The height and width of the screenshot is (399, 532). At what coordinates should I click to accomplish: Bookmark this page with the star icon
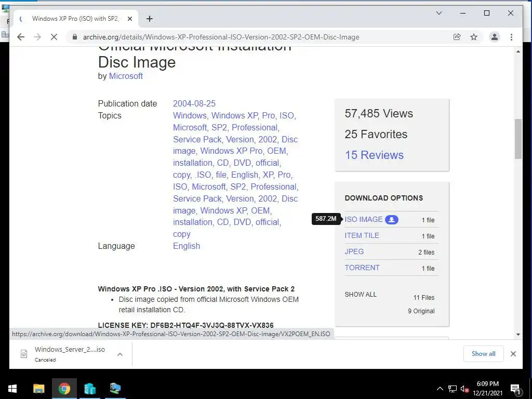pos(474,37)
